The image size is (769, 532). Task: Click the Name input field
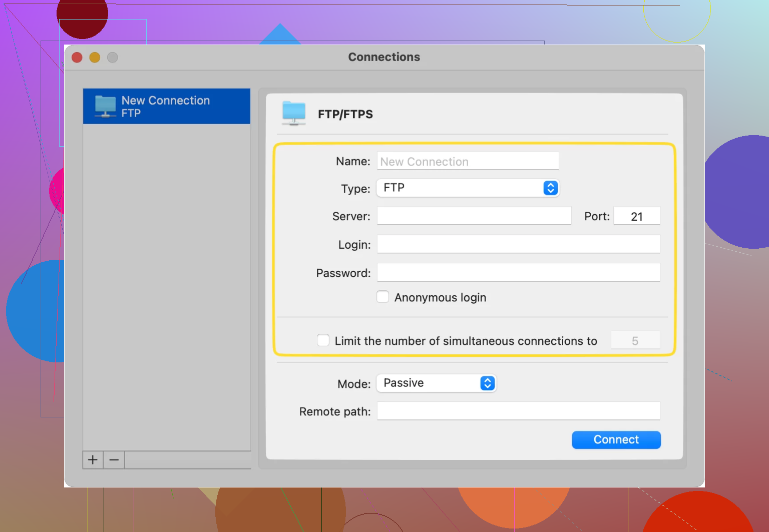pyautogui.click(x=468, y=161)
